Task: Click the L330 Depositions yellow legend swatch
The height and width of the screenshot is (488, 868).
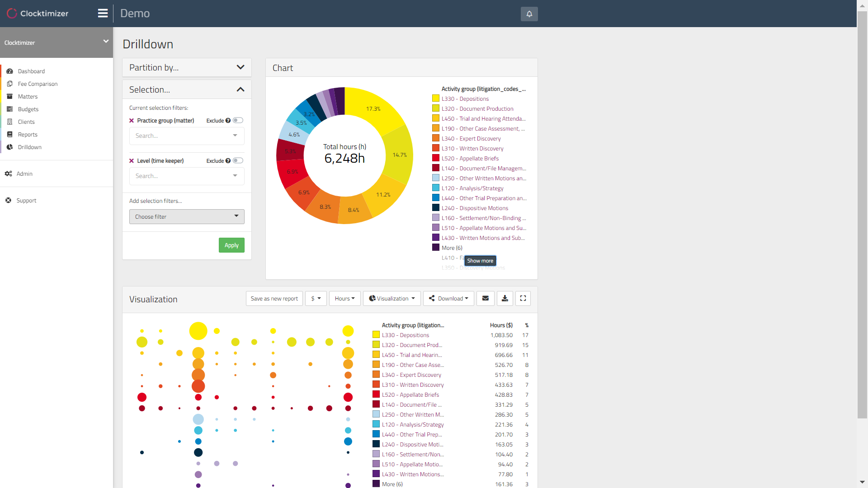Action: coord(436,99)
